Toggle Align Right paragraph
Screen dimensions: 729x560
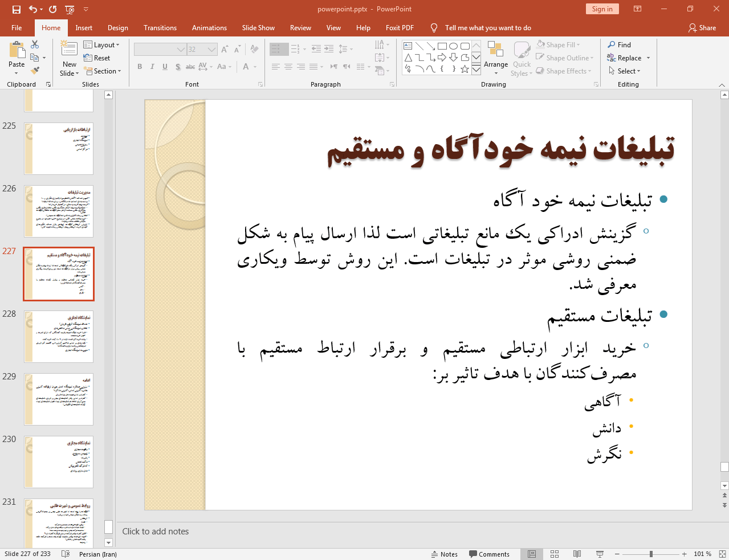click(x=301, y=67)
